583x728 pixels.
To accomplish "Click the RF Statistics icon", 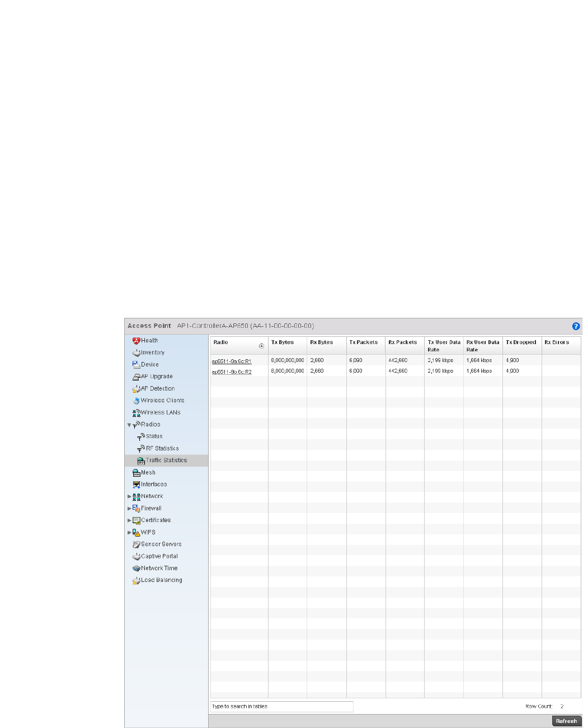I will [141, 449].
